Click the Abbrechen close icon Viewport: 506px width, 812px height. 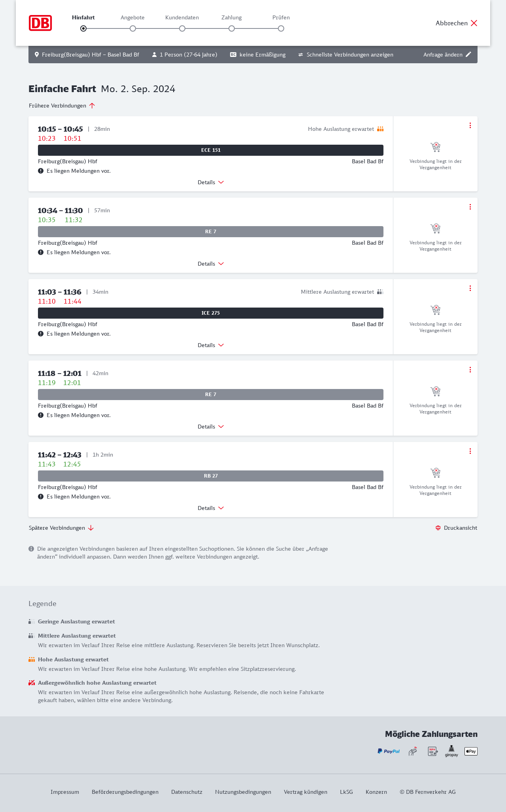coord(474,23)
